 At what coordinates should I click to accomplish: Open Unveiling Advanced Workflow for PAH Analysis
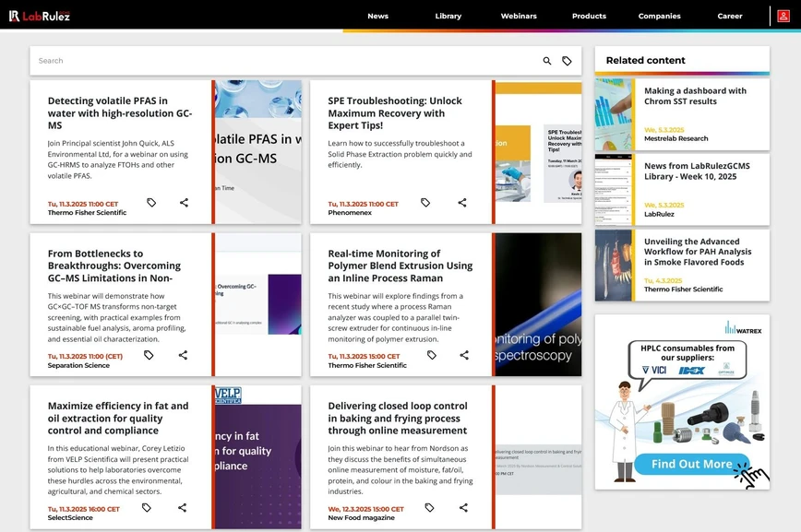point(698,252)
